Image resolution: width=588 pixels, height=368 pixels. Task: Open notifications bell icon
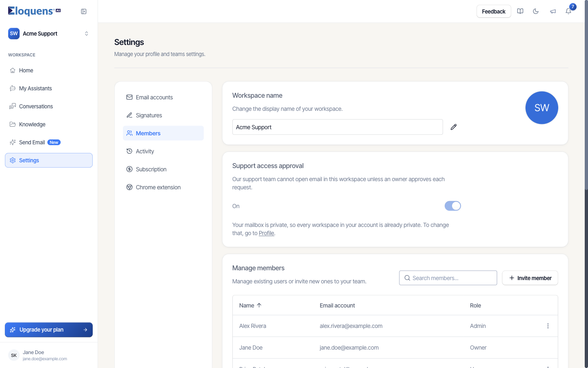(x=568, y=11)
